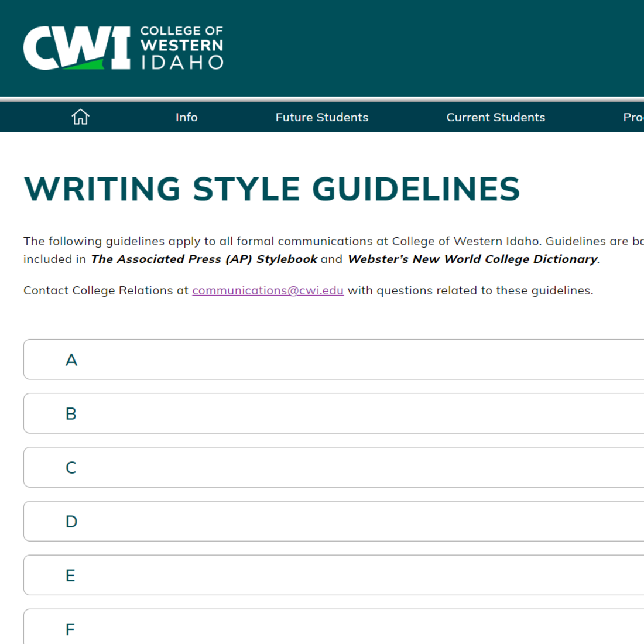Expand the letter C guidelines section
644x644 pixels.
(x=71, y=467)
